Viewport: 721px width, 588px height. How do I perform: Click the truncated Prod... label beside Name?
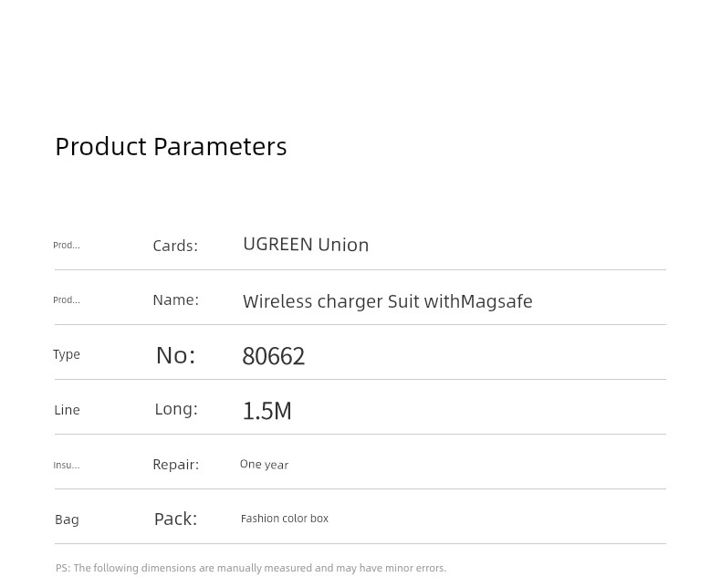[67, 300]
